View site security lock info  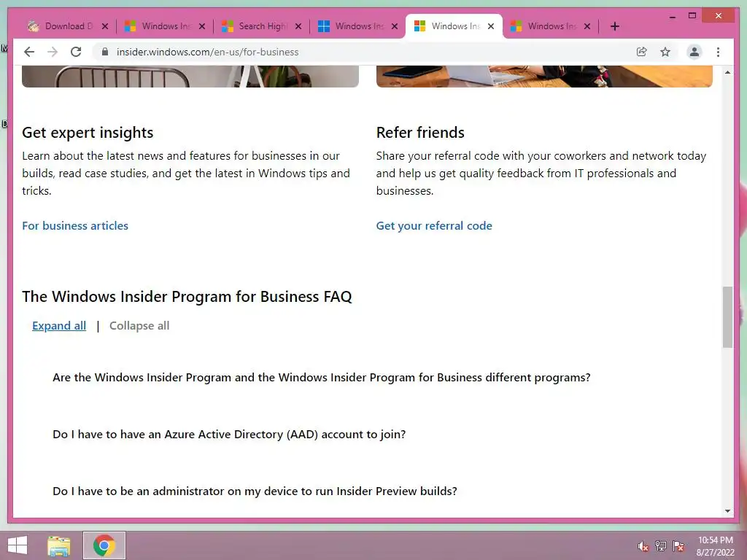click(x=105, y=52)
